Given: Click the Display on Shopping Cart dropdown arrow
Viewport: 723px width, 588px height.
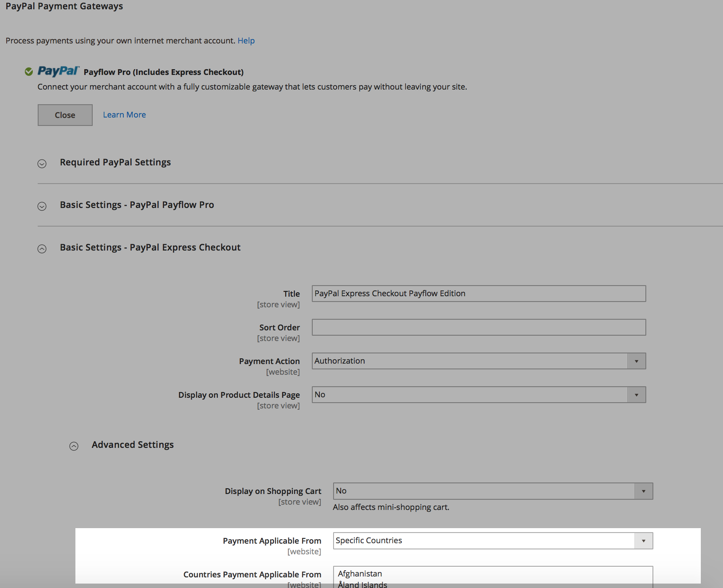Looking at the screenshot, I should pyautogui.click(x=644, y=491).
